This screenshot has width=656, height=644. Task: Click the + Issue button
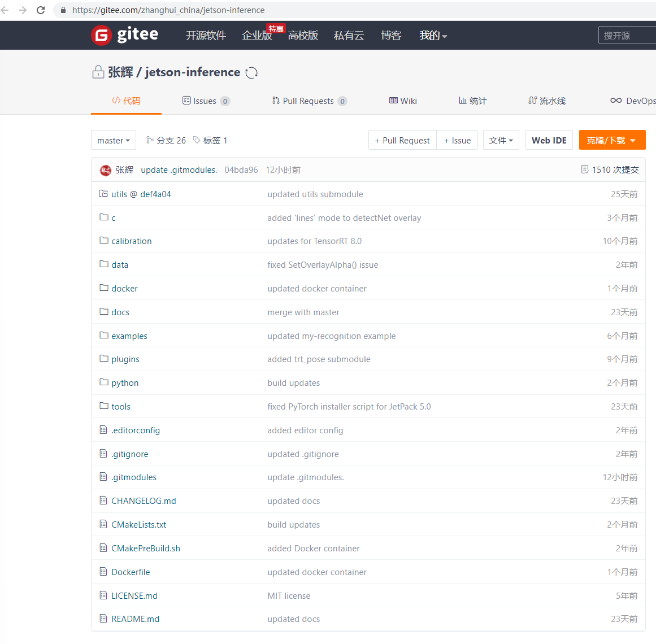pos(457,140)
